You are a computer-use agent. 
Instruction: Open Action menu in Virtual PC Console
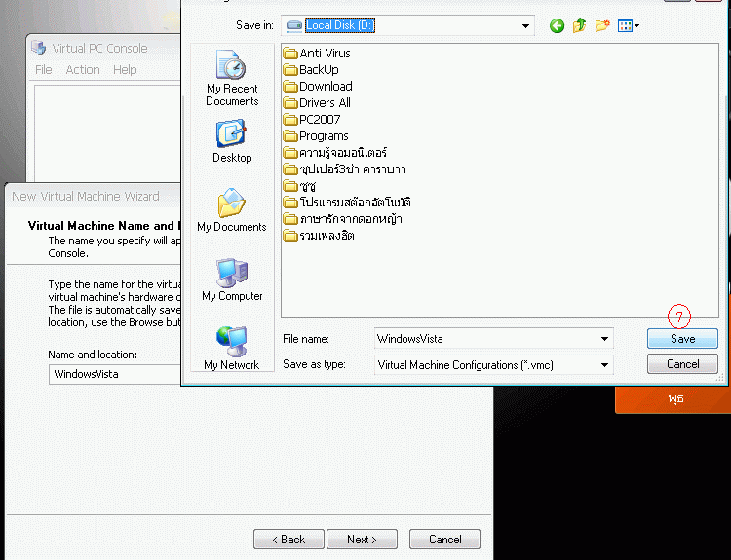83,70
